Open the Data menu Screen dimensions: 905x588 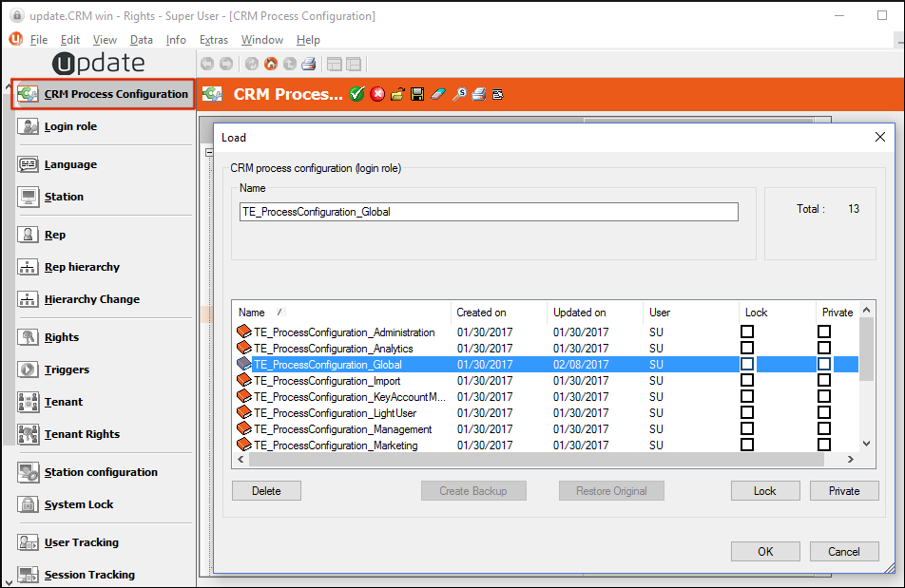tap(142, 40)
